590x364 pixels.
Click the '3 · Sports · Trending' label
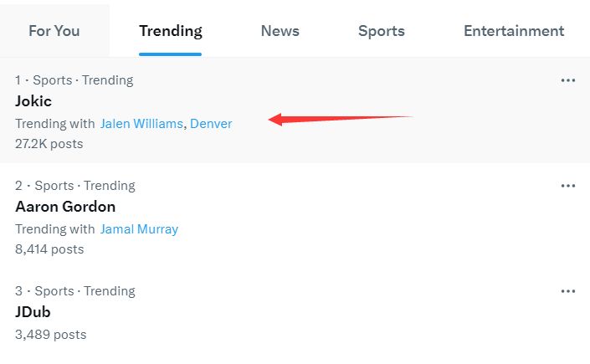[75, 291]
